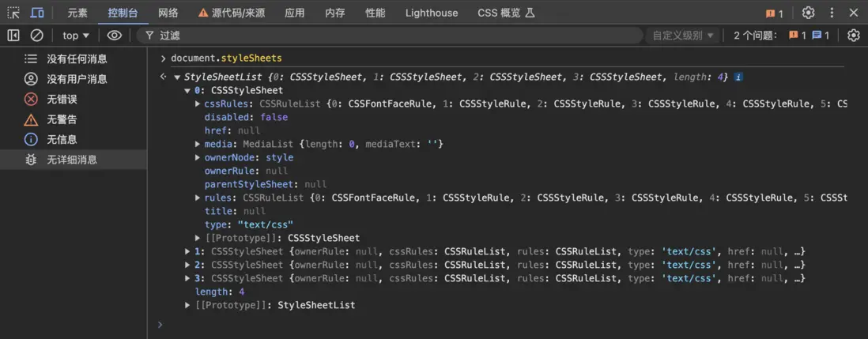Select the 无警告 warnings filter in sidebar

62,119
